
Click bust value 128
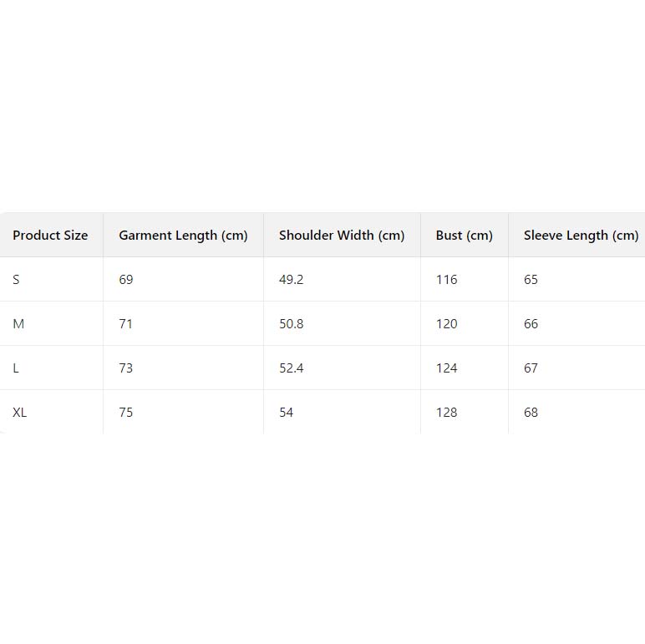447,413
